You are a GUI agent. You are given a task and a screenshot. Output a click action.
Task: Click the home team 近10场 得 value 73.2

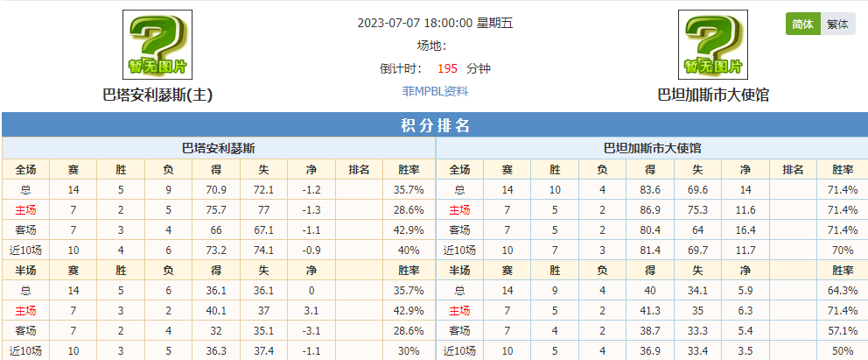(x=216, y=251)
